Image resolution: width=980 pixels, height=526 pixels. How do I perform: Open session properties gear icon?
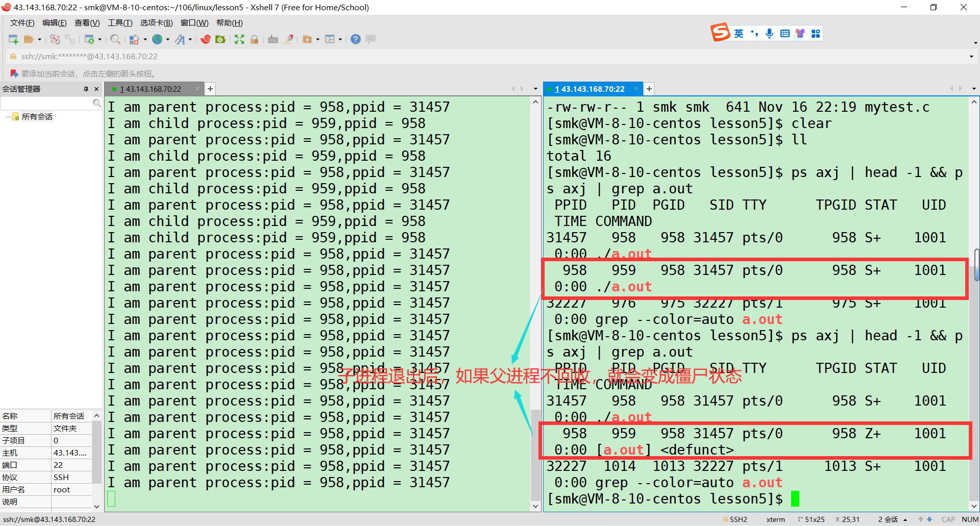(x=89, y=39)
